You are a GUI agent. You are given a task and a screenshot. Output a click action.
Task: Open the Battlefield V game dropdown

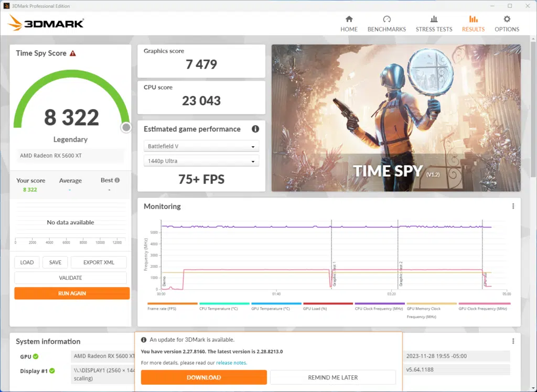coord(201,146)
